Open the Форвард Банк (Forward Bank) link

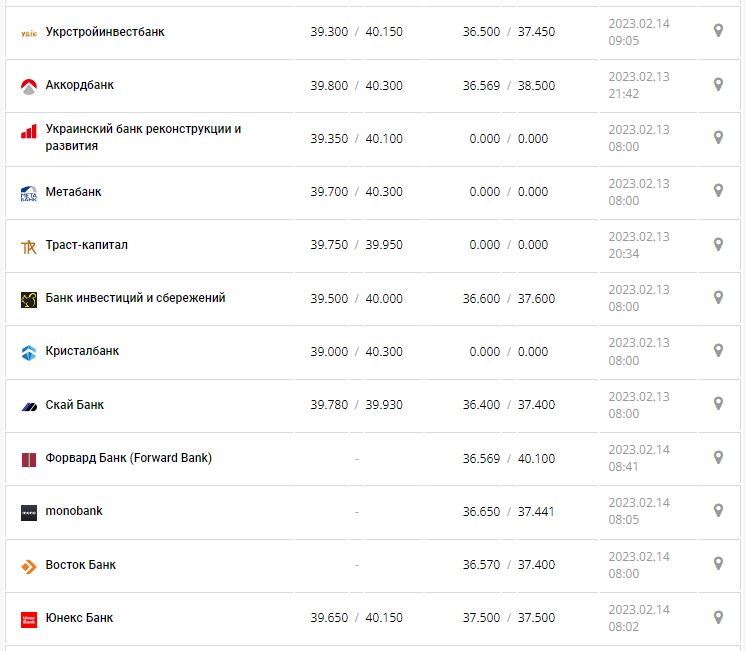[128, 458]
